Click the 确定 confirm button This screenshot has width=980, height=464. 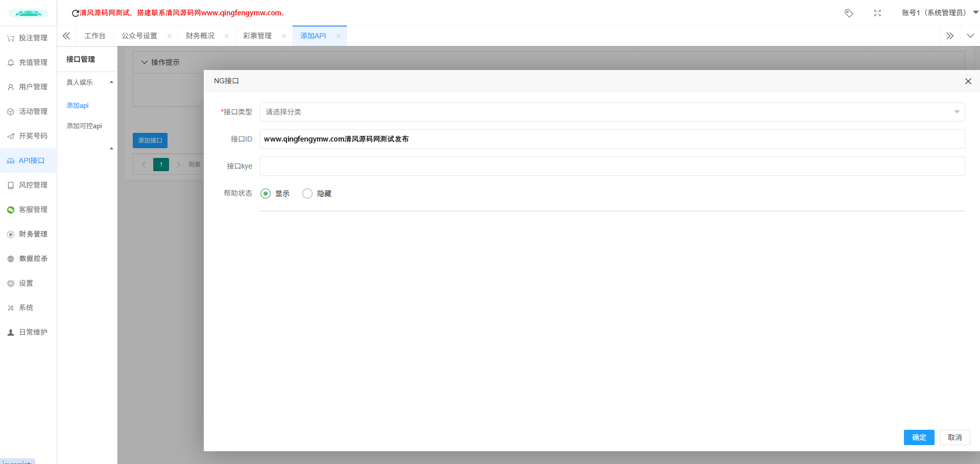click(x=919, y=437)
